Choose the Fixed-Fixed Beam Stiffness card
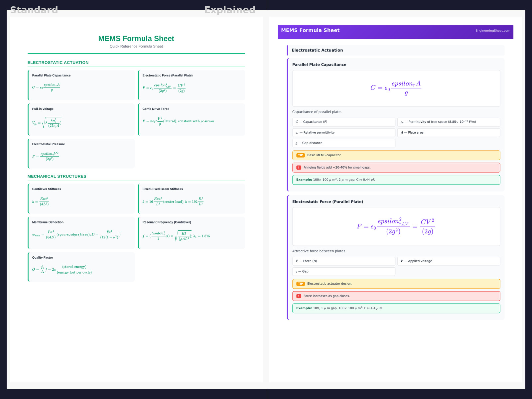This screenshot has width=532, height=399. [x=192, y=199]
